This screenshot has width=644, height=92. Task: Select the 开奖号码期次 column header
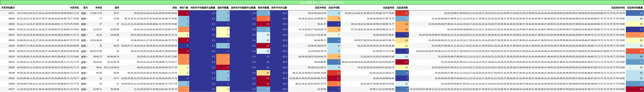(8, 8)
